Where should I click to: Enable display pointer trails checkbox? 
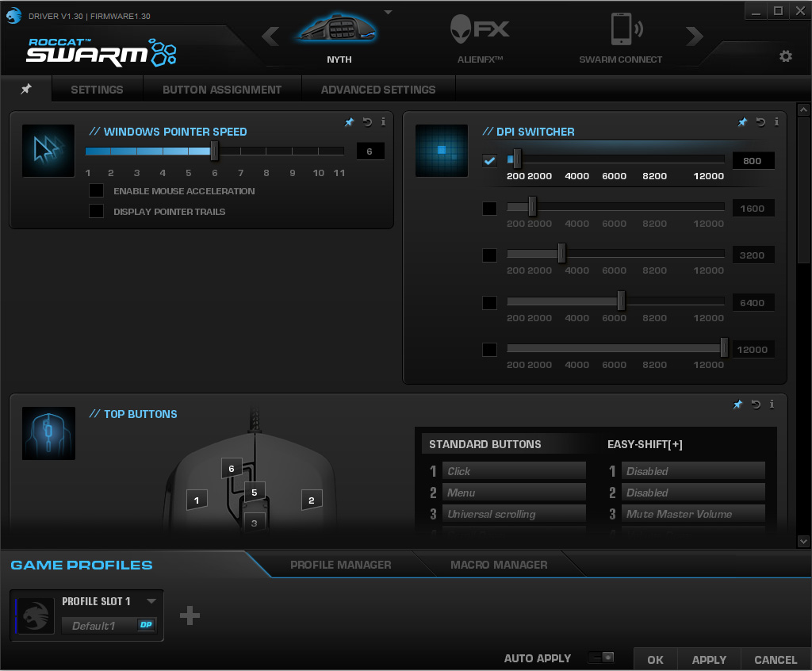tap(96, 211)
